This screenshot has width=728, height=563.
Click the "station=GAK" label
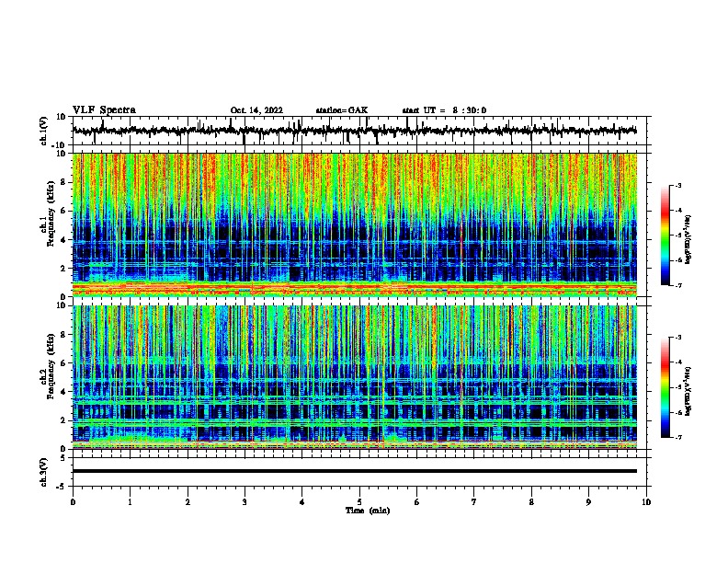(x=342, y=110)
